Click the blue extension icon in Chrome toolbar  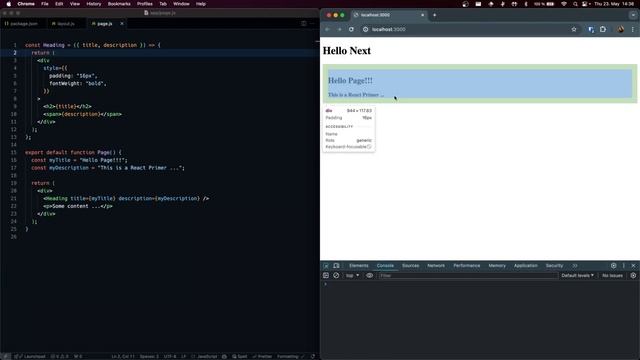(x=591, y=29)
